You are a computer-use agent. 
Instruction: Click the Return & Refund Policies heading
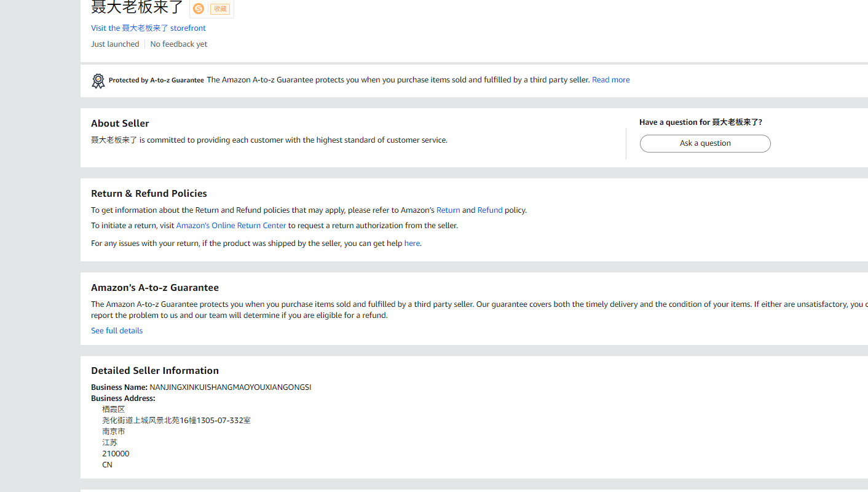(x=149, y=193)
